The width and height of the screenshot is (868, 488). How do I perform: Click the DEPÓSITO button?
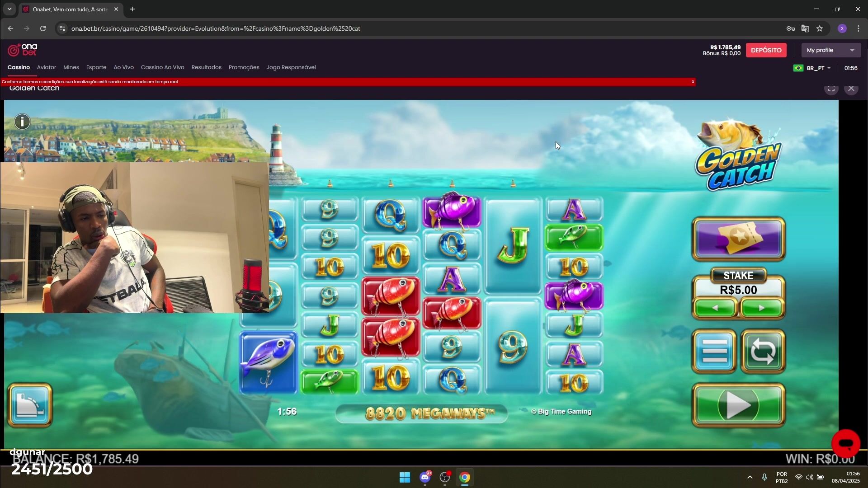point(766,50)
